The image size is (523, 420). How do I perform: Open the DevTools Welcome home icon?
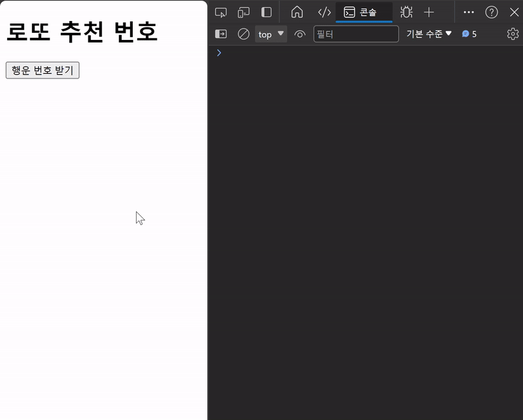tap(297, 12)
